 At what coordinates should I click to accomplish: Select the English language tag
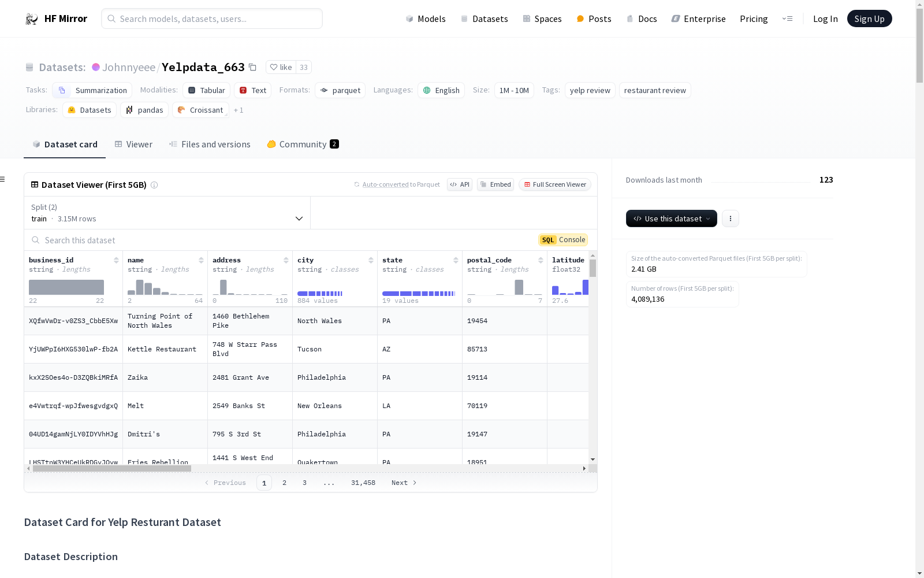click(x=441, y=90)
